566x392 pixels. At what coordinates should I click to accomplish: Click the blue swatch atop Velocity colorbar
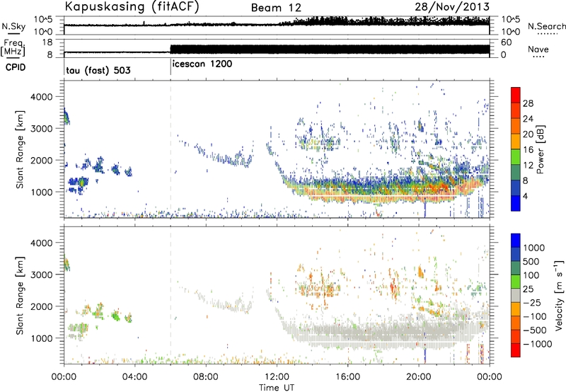[x=516, y=241]
